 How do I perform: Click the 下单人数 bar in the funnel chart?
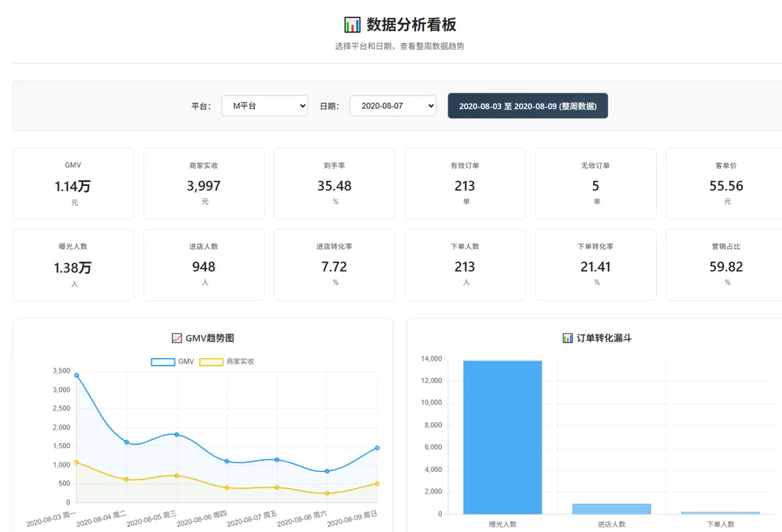click(x=720, y=513)
